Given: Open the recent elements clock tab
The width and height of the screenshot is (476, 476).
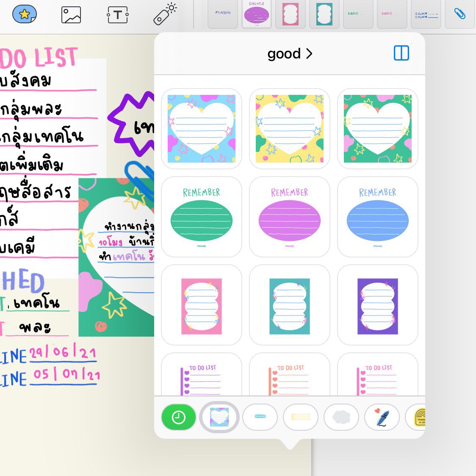Looking at the screenshot, I should tap(179, 417).
